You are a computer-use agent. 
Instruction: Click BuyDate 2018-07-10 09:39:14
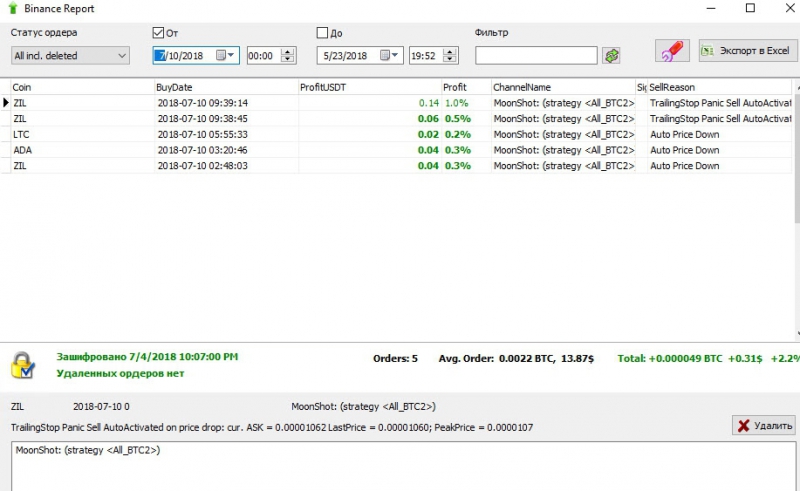(203, 103)
